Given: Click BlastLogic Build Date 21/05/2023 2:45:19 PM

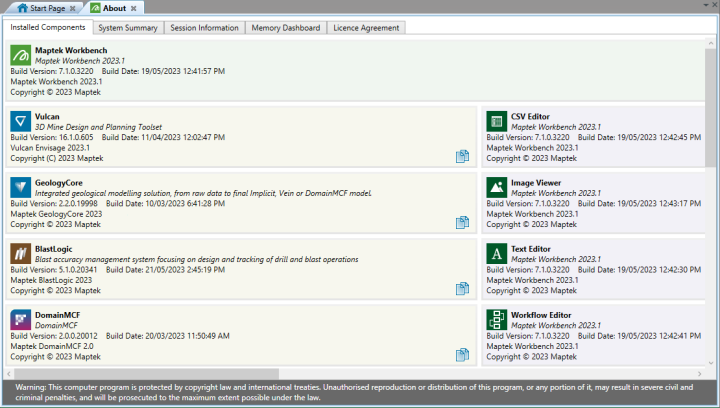Looking at the screenshot, I should coord(165,269).
